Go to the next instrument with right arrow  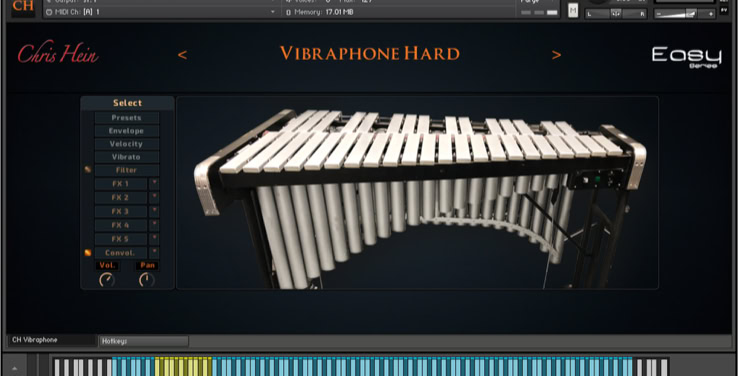(556, 55)
